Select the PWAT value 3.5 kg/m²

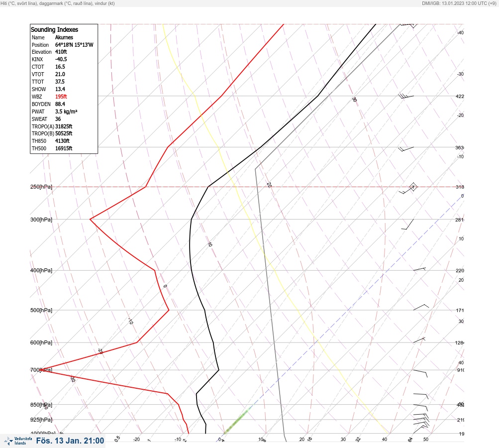coord(66,112)
